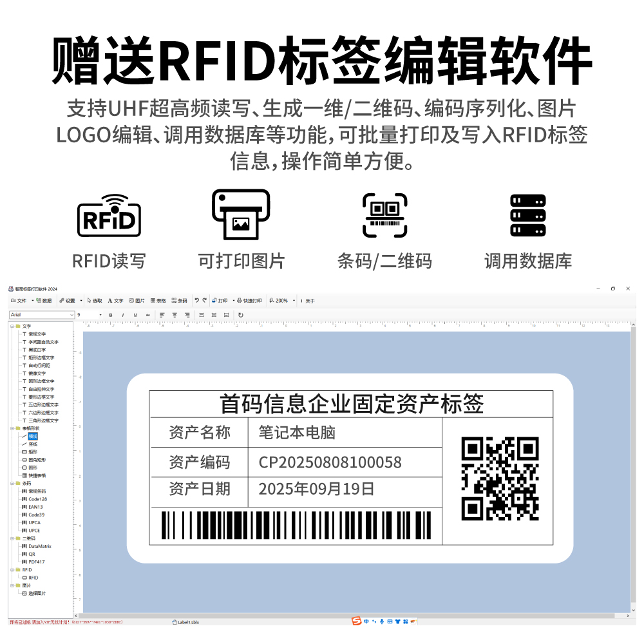Toggle underline formatting
Image resolution: width=644 pixels, height=644 pixels.
click(134, 315)
